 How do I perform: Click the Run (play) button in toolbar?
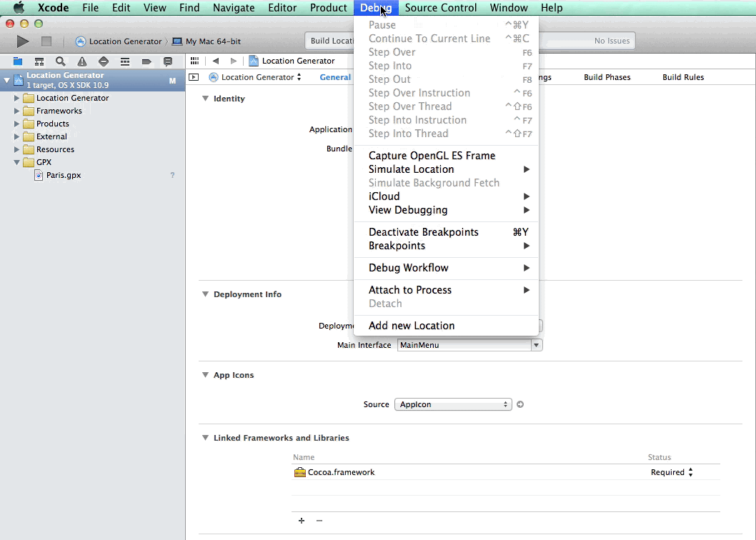[23, 41]
